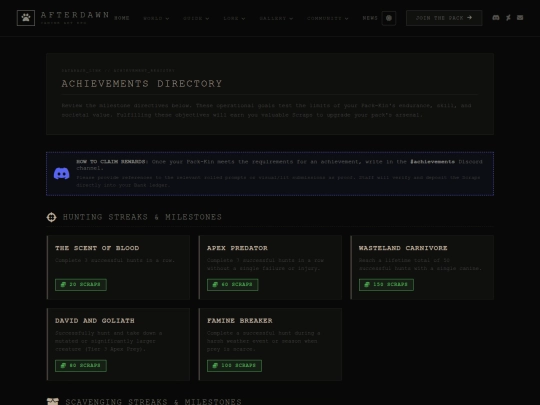
Task: Click the crate icon beside Scavenging Streaks
Action: (x=53, y=402)
